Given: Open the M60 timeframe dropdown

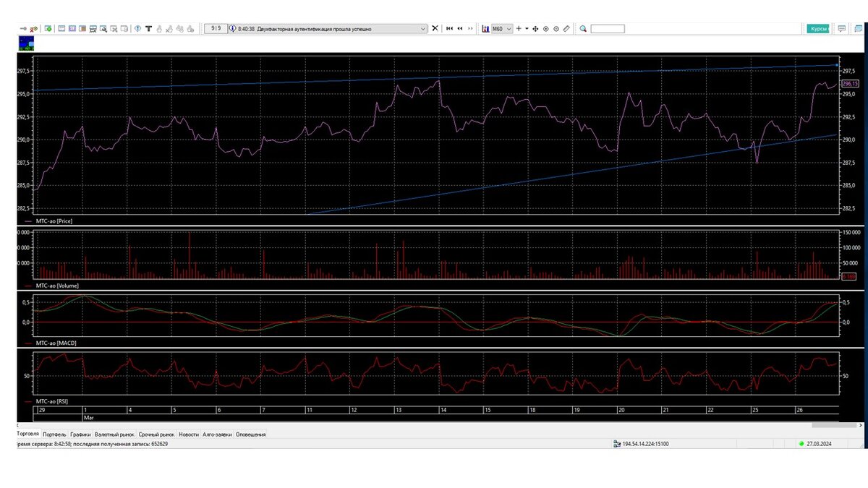Looking at the screenshot, I should tap(502, 29).
